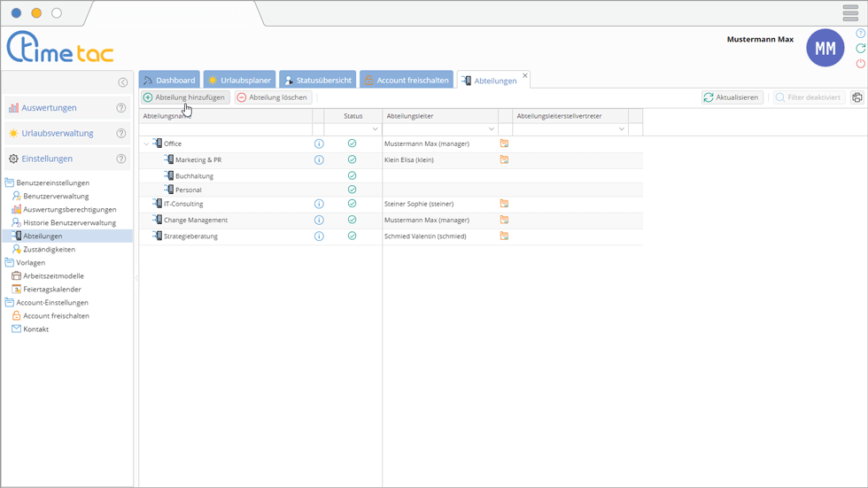The width and height of the screenshot is (868, 488).
Task: Click the status checkmark for Strategieberatung
Action: (x=352, y=236)
